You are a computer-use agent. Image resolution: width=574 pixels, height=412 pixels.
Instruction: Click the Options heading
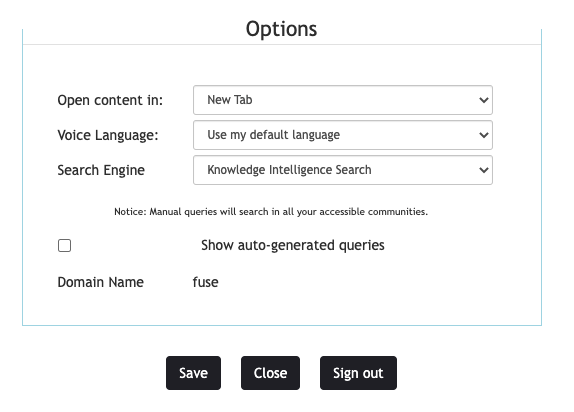[281, 29]
